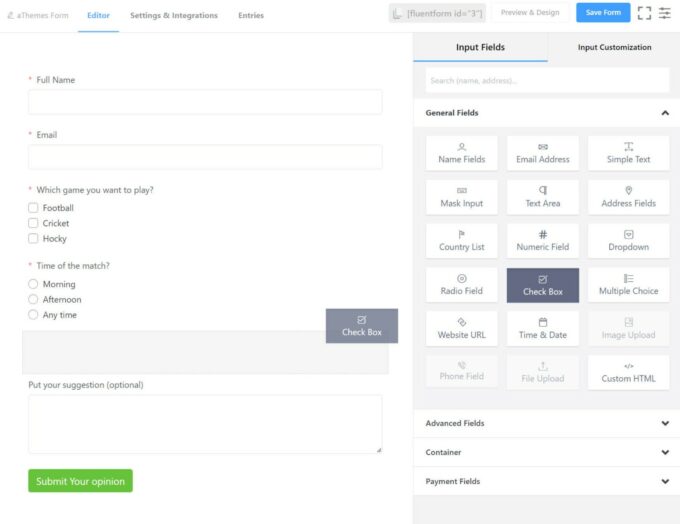Expand the Advanced Fields section
Screen dimensions: 680x524
[546, 423]
